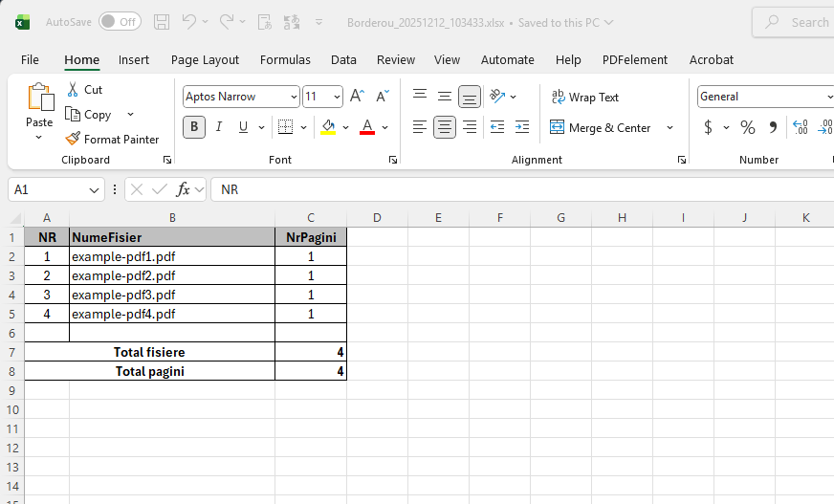834x504 pixels.
Task: Click the Top Align icon
Action: 420,96
